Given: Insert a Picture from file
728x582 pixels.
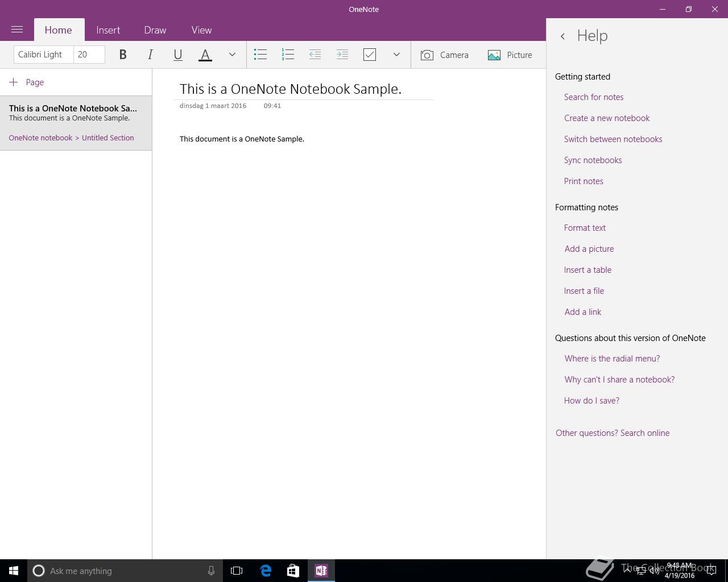Looking at the screenshot, I should coord(510,55).
